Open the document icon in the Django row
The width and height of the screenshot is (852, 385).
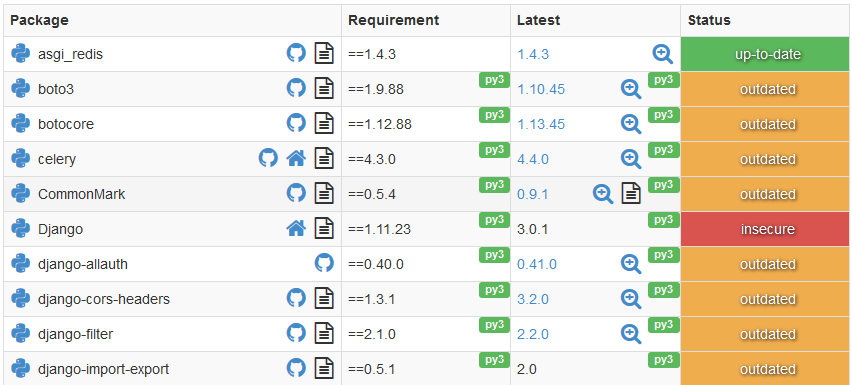[x=324, y=229]
